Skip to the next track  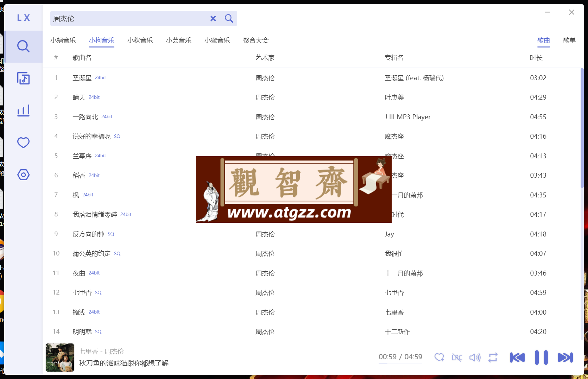pyautogui.click(x=565, y=358)
